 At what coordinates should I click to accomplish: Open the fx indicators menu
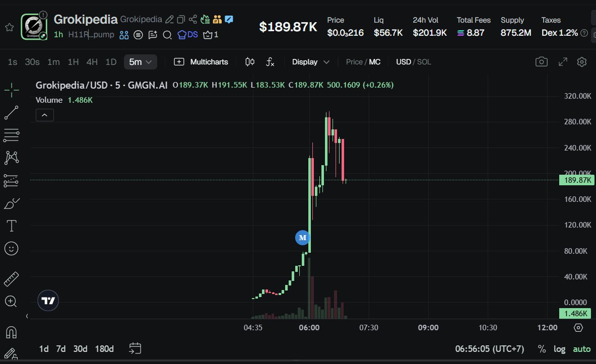pos(270,62)
